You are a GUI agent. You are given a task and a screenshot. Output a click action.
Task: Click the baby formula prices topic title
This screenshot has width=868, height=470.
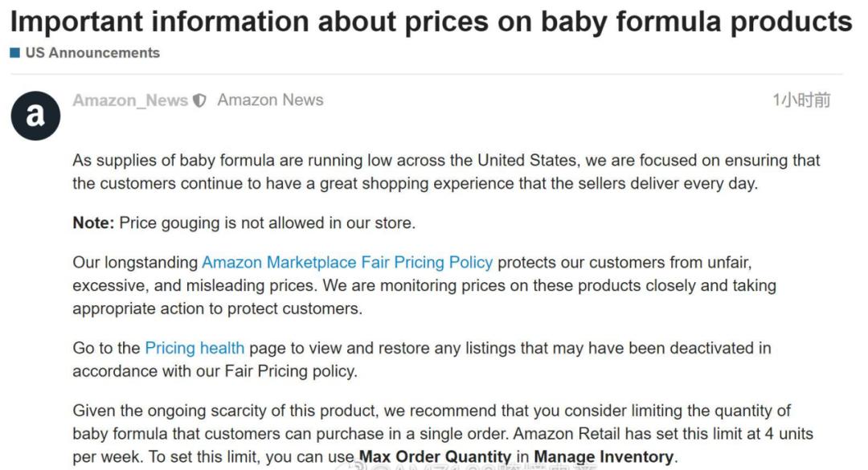431,22
